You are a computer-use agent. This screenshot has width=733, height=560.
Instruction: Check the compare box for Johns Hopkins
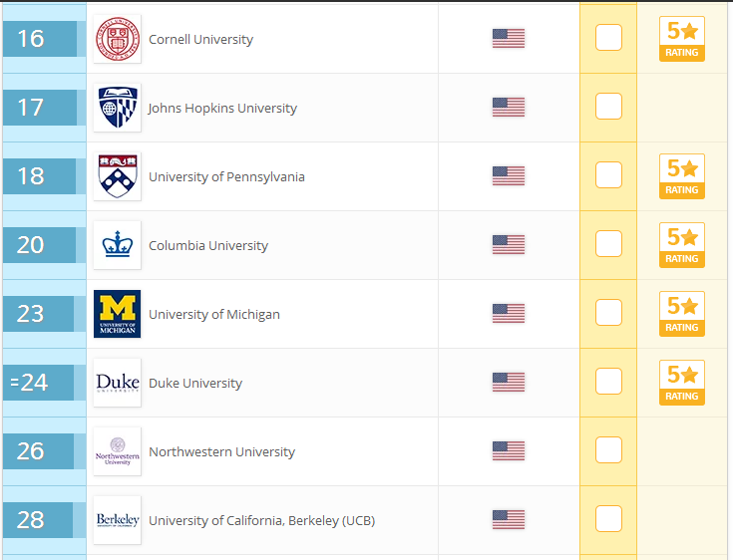pos(608,106)
